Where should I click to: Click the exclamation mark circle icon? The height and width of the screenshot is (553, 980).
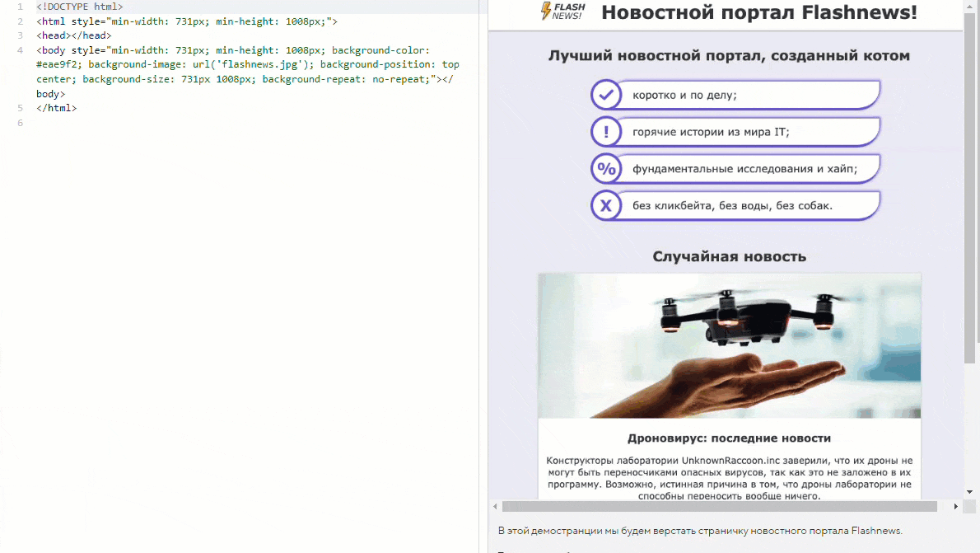(x=606, y=132)
